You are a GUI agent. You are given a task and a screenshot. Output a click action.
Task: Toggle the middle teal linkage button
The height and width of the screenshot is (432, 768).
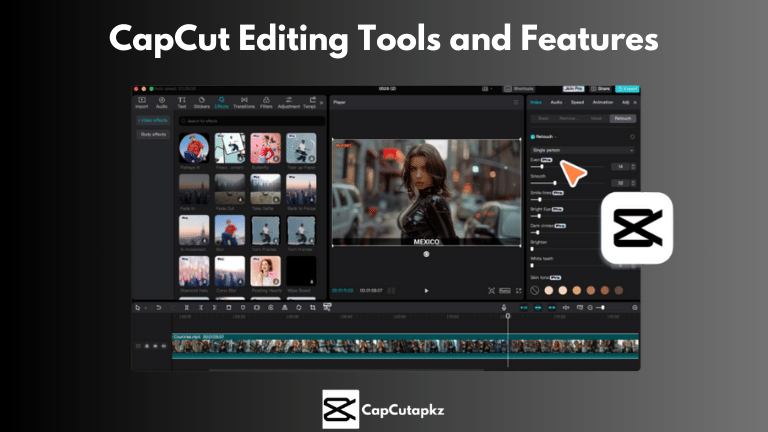(538, 308)
